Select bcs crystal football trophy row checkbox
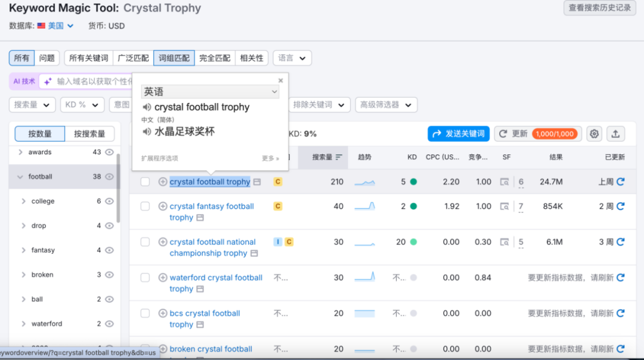The image size is (644, 360). tap(145, 313)
